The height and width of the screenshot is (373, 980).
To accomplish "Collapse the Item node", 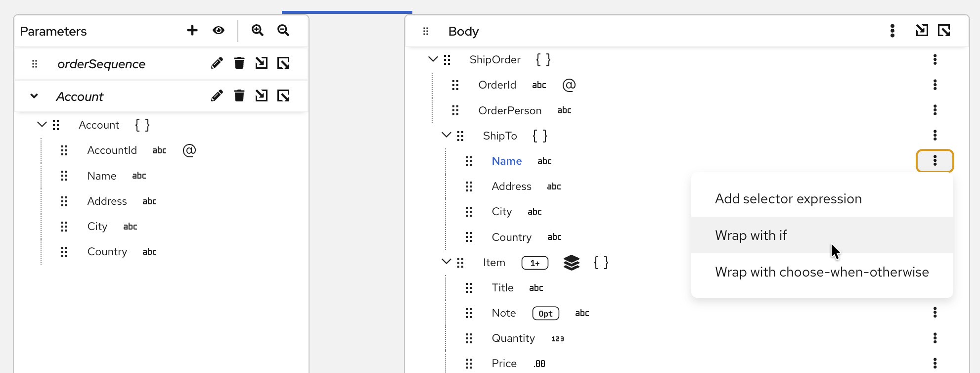I will point(446,262).
